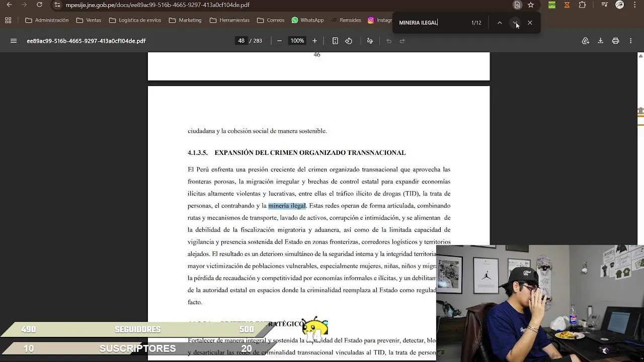Viewport: 644px width, 362px height.
Task: Open the green extension icon
Action: pos(552,5)
